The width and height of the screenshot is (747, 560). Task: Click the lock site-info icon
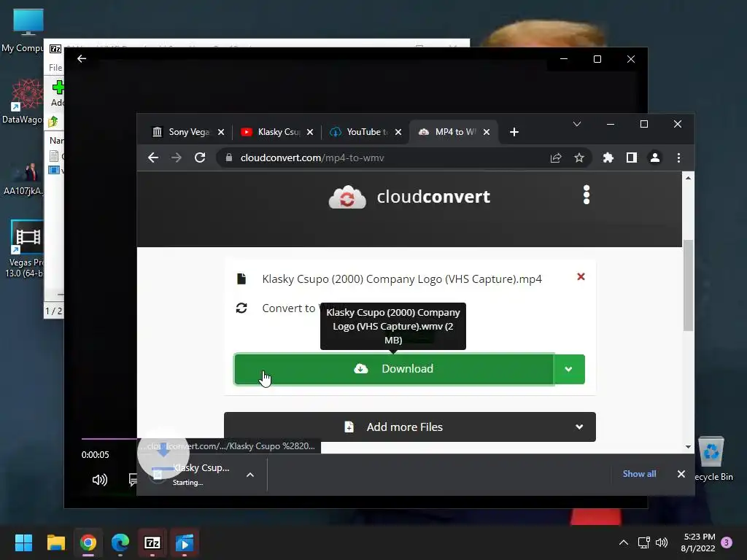228,157
